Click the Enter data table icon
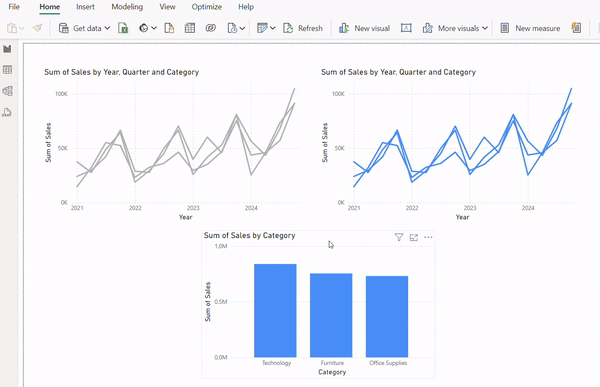The width and height of the screenshot is (600, 387). coord(190,28)
